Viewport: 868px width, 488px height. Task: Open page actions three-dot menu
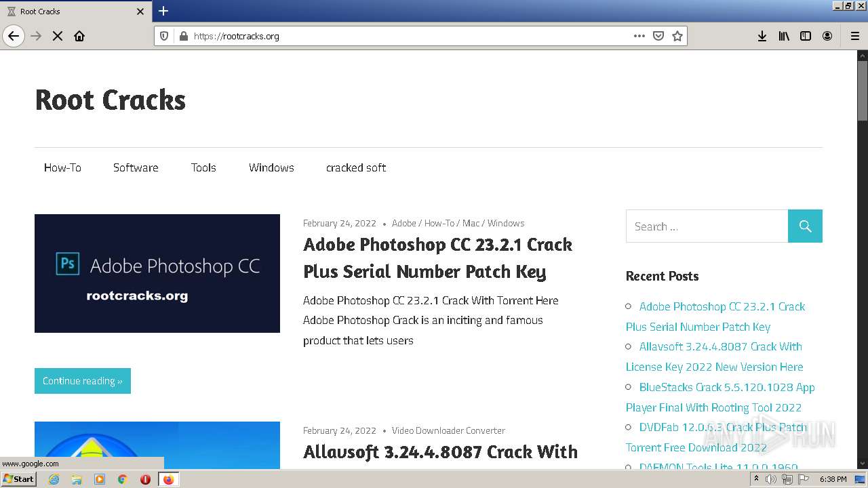coord(639,36)
